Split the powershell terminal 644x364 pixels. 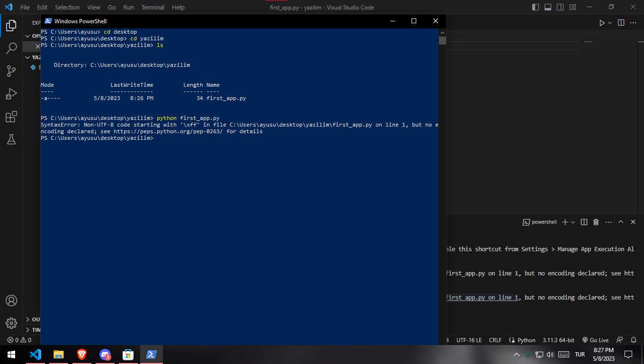(584, 222)
